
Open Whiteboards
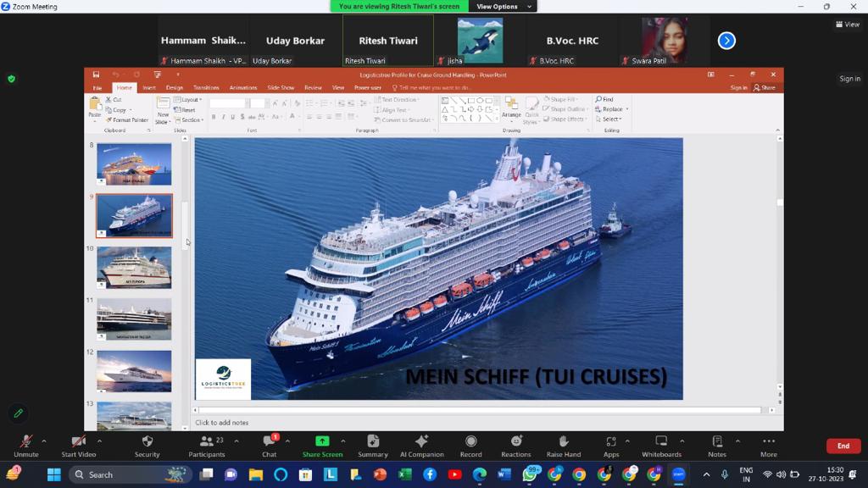(661, 446)
